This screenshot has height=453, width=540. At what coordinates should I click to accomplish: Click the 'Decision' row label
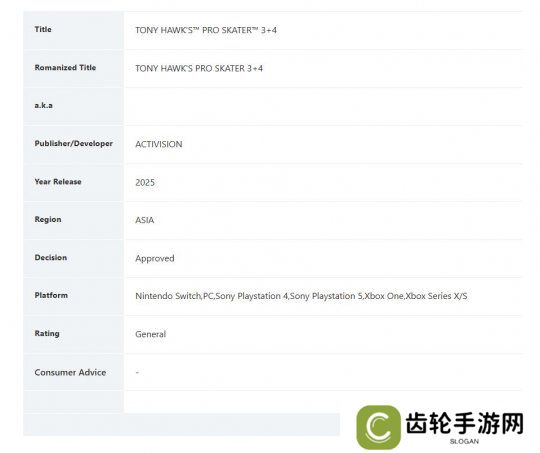click(x=51, y=257)
